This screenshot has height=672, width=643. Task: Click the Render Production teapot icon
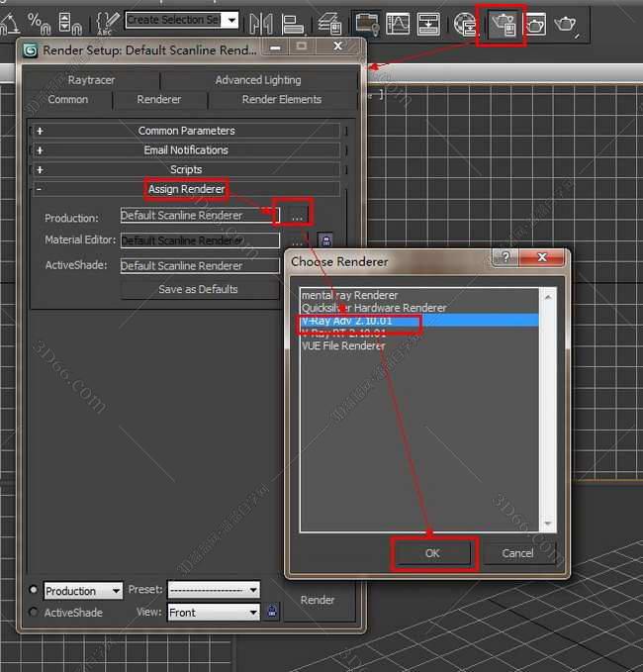566,25
